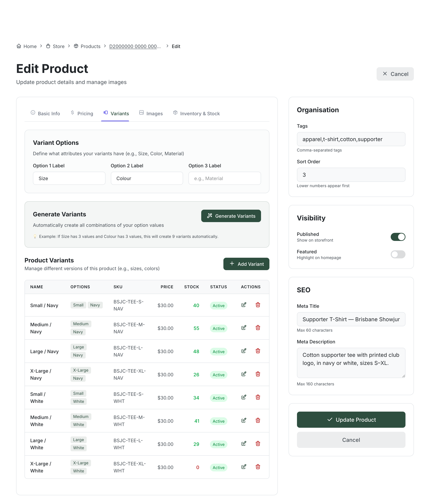Click the Sort Order field
Image resolution: width=430 pixels, height=504 pixels.
point(351,175)
